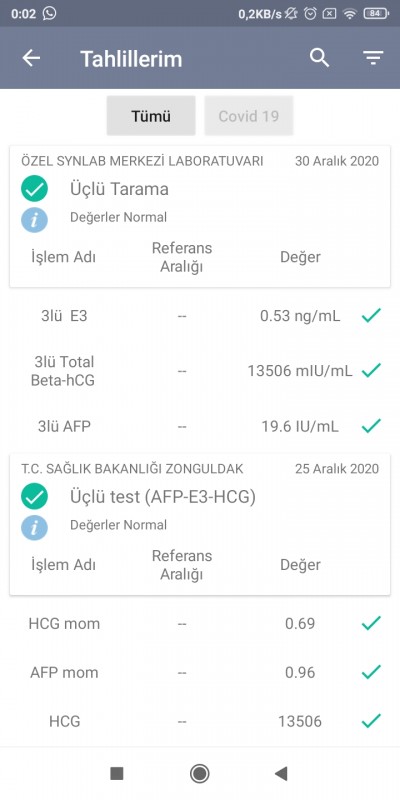Tap checkmark next to 3lü E3 value
Viewport: 400px width, 800px height.
(371, 316)
